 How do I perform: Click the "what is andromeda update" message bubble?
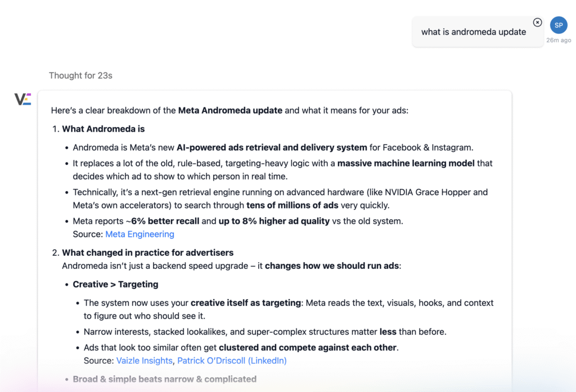coord(474,32)
